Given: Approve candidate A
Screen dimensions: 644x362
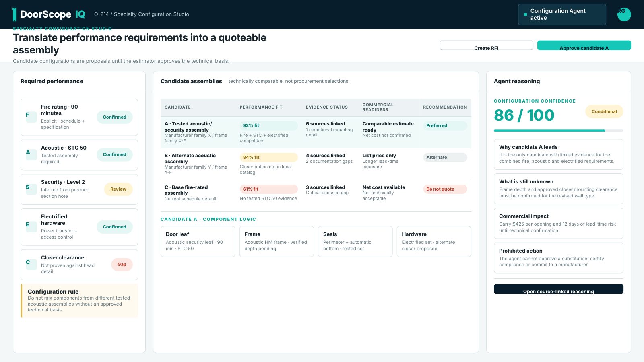Looking at the screenshot, I should click(584, 45).
